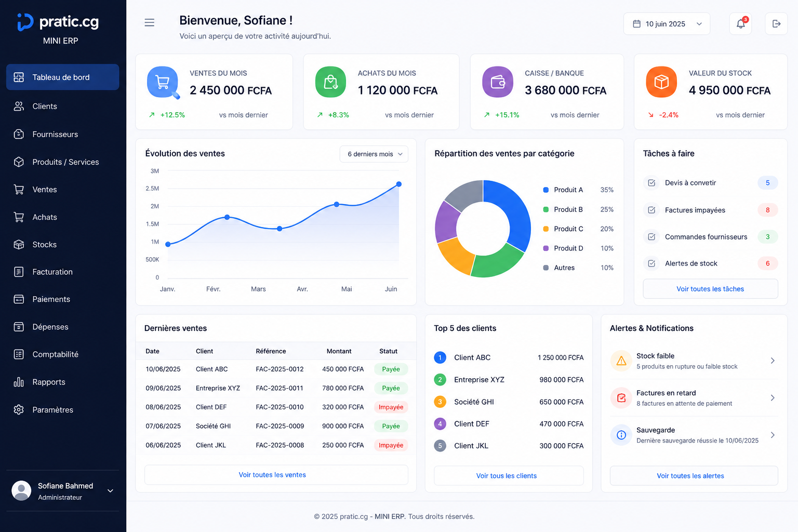
Task: Click the purple wallet Caisse / Banque icon
Action: 498,82
